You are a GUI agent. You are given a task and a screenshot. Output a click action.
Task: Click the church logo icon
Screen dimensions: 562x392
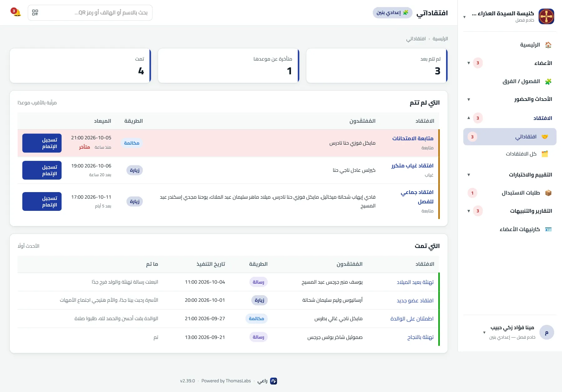pyautogui.click(x=546, y=16)
